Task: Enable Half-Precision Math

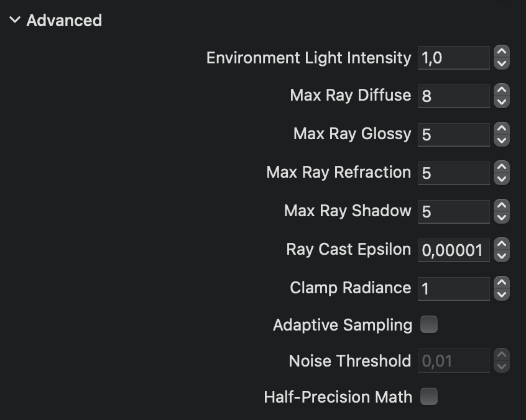Action: point(429,396)
